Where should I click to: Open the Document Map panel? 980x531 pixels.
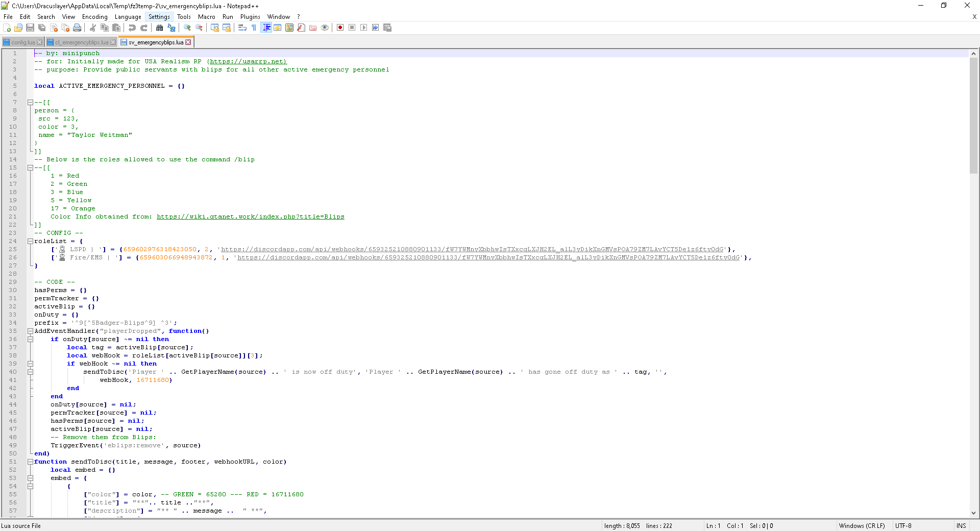pos(289,28)
